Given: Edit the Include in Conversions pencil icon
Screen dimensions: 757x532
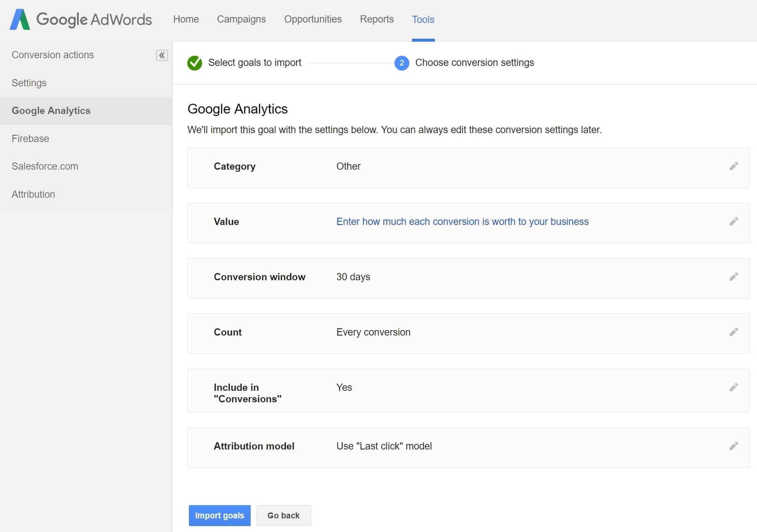Looking at the screenshot, I should tap(734, 387).
